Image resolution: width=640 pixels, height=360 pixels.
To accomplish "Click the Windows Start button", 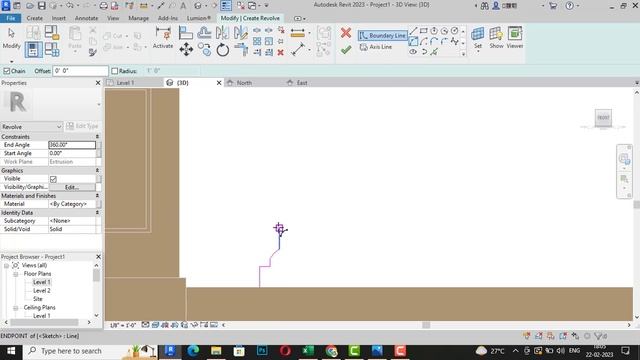I will pos(11,351).
